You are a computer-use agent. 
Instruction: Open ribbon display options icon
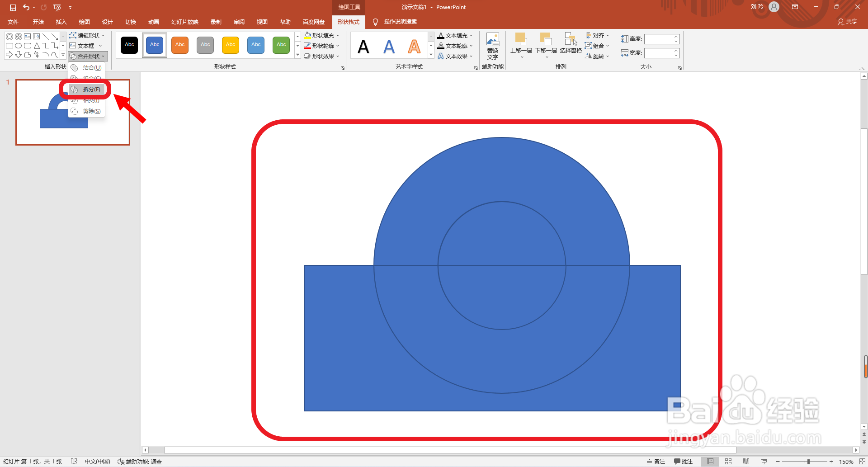[795, 7]
